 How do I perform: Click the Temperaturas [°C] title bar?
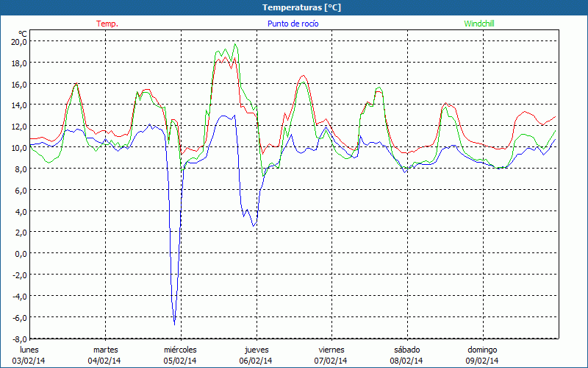pos(294,7)
